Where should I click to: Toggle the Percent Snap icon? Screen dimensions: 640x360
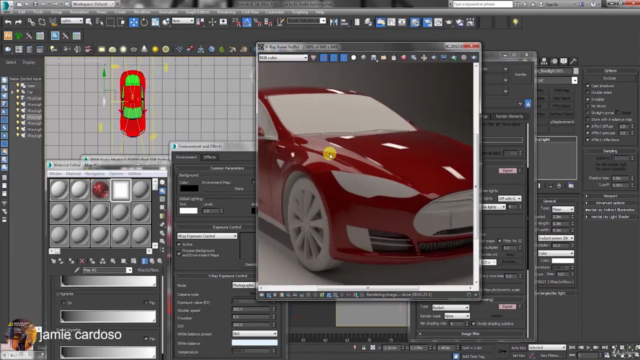(258, 22)
